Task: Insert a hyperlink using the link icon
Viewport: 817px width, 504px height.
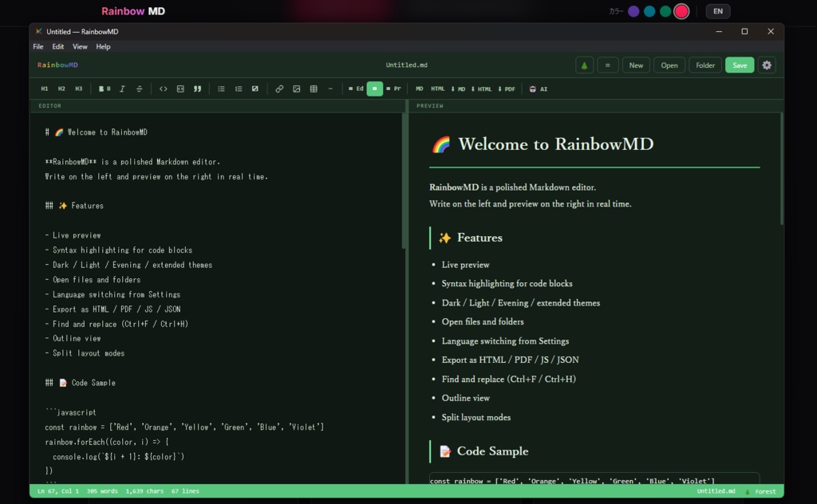Action: (278, 89)
